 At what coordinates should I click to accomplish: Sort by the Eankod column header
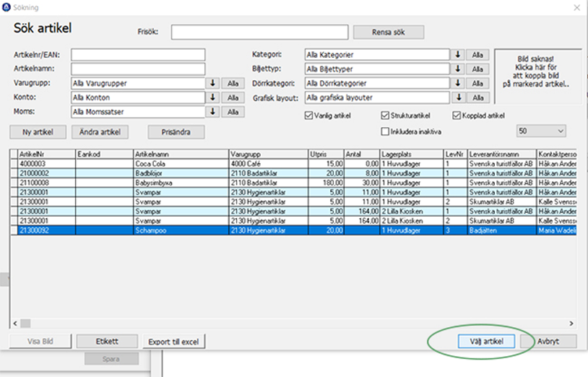click(x=105, y=154)
